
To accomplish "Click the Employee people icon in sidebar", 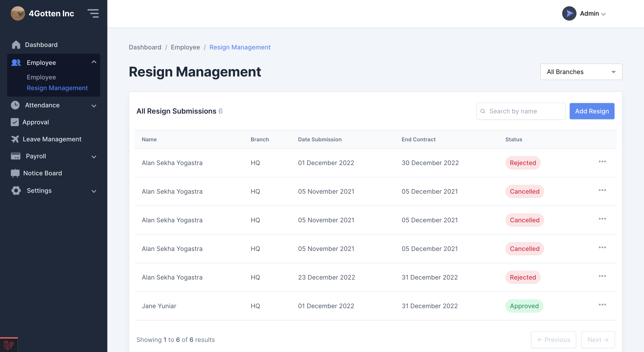I will click(x=16, y=62).
